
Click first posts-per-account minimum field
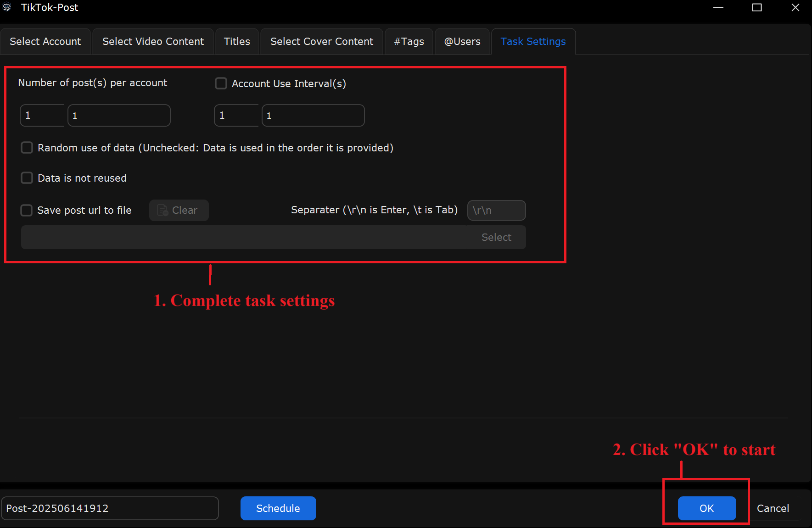(x=42, y=115)
